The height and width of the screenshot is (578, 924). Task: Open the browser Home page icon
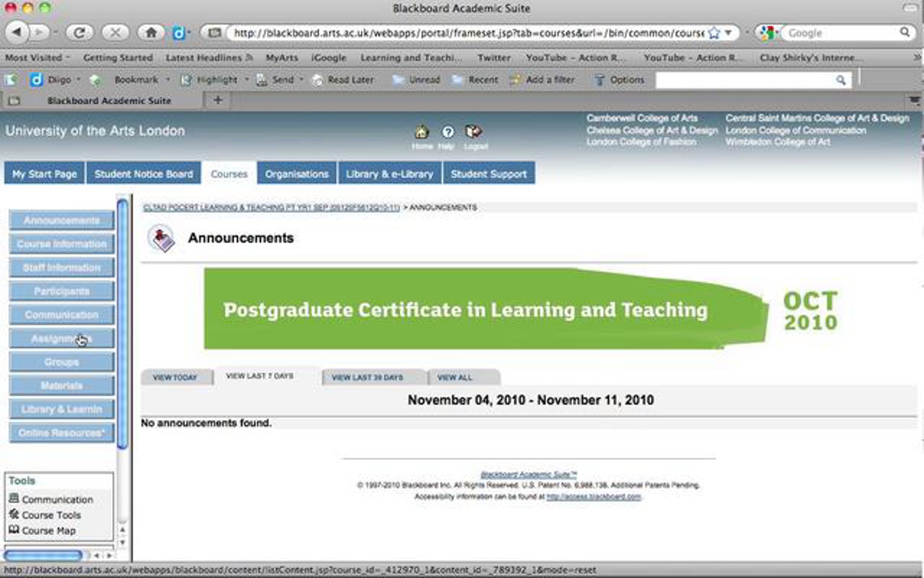pyautogui.click(x=151, y=33)
